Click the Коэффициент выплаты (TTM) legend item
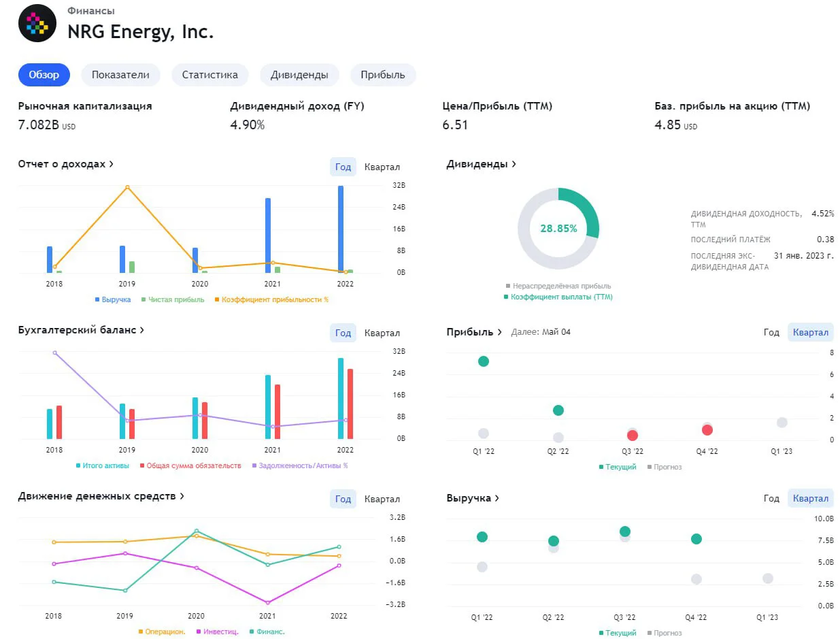Image resolution: width=840 pixels, height=639 pixels. (x=558, y=297)
